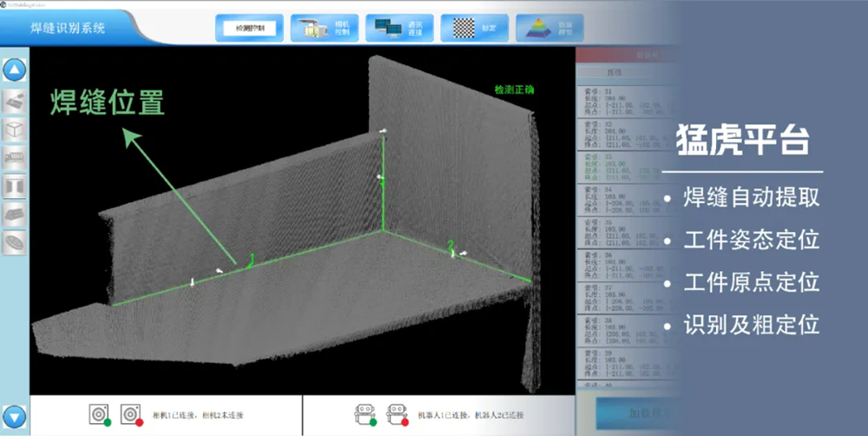The width and height of the screenshot is (868, 436).
Task: Select the stacked plates workpiece icon
Action: click(15, 214)
